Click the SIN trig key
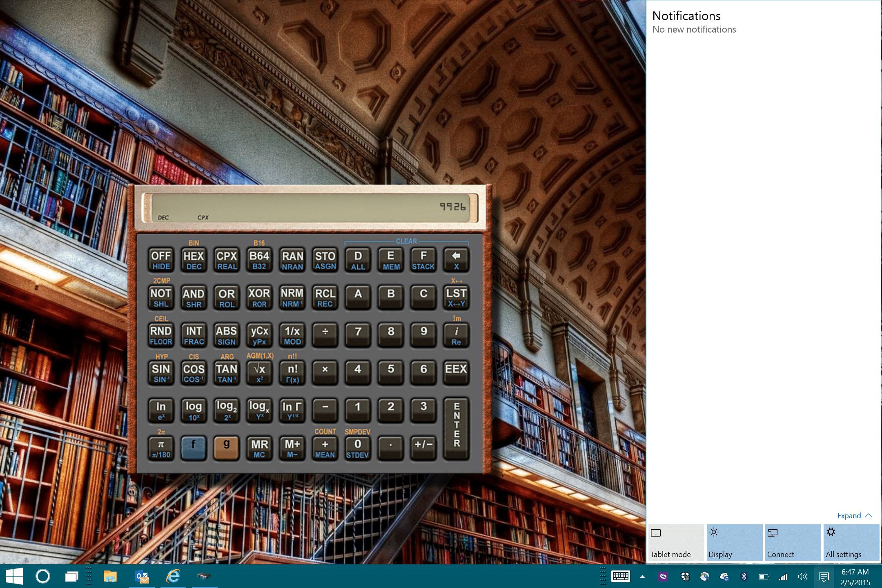This screenshot has width=882, height=588. click(x=161, y=373)
